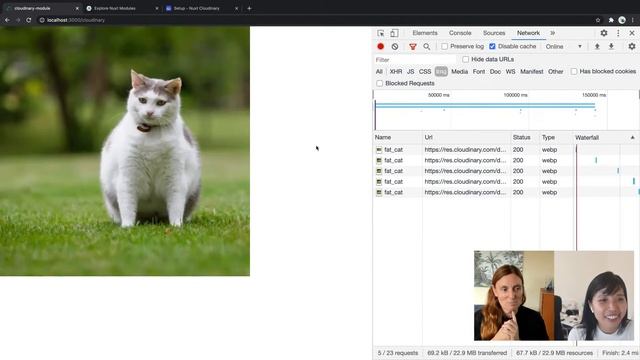Click the localhost address bar
640x360 pixels.
314,20
